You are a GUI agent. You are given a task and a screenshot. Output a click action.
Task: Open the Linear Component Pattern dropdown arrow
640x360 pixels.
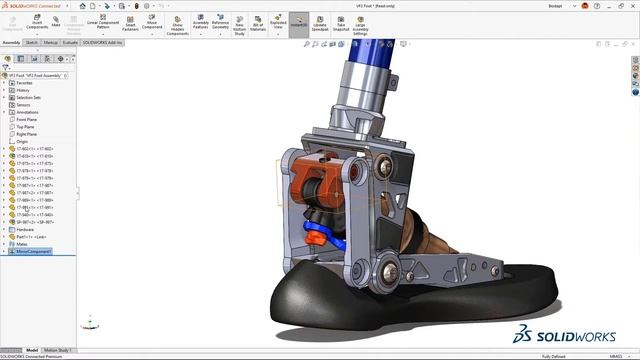coord(103,34)
